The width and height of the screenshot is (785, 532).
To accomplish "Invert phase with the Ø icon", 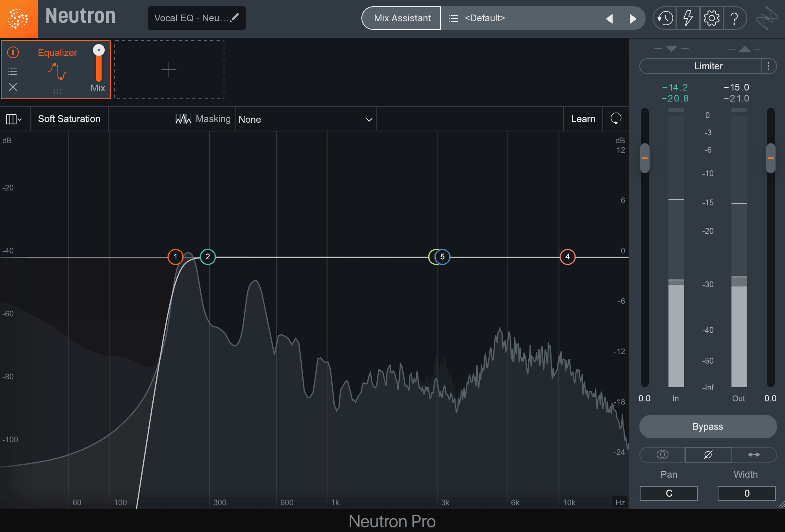I will click(708, 455).
